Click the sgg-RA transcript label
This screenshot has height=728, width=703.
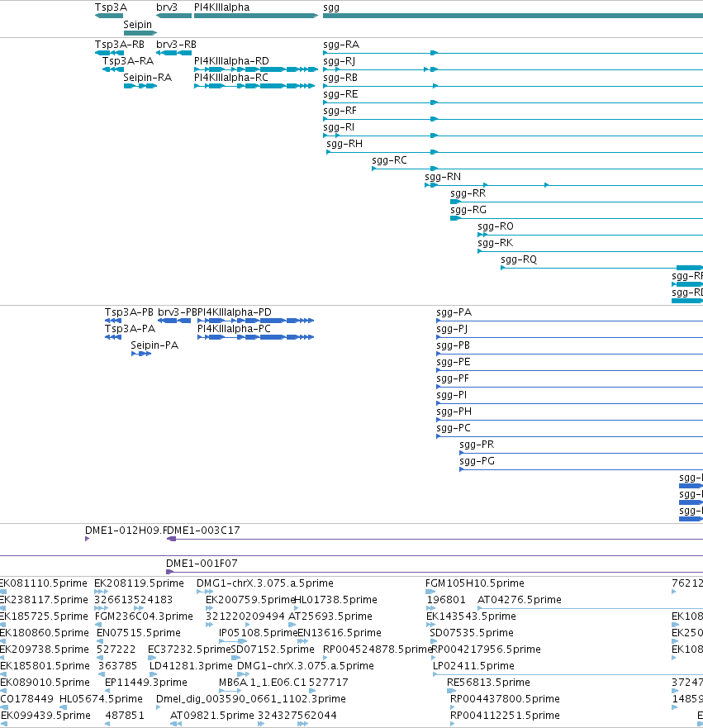click(341, 45)
